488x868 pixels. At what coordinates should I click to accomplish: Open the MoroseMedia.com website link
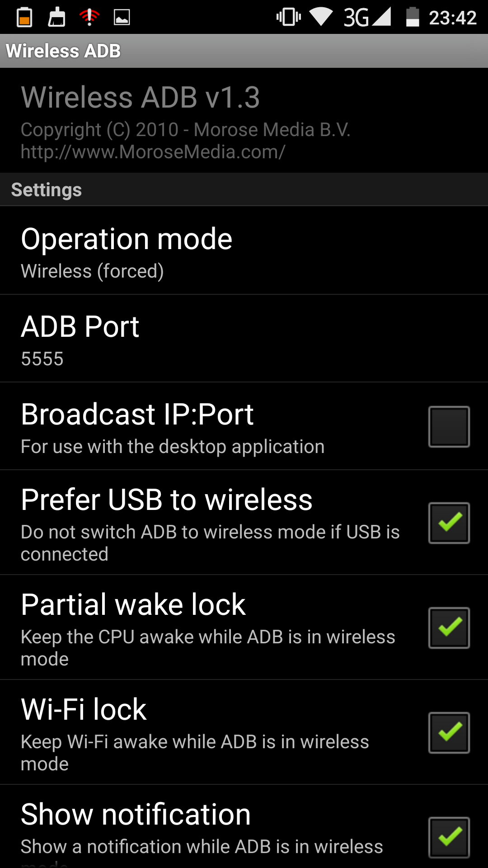[x=153, y=152]
